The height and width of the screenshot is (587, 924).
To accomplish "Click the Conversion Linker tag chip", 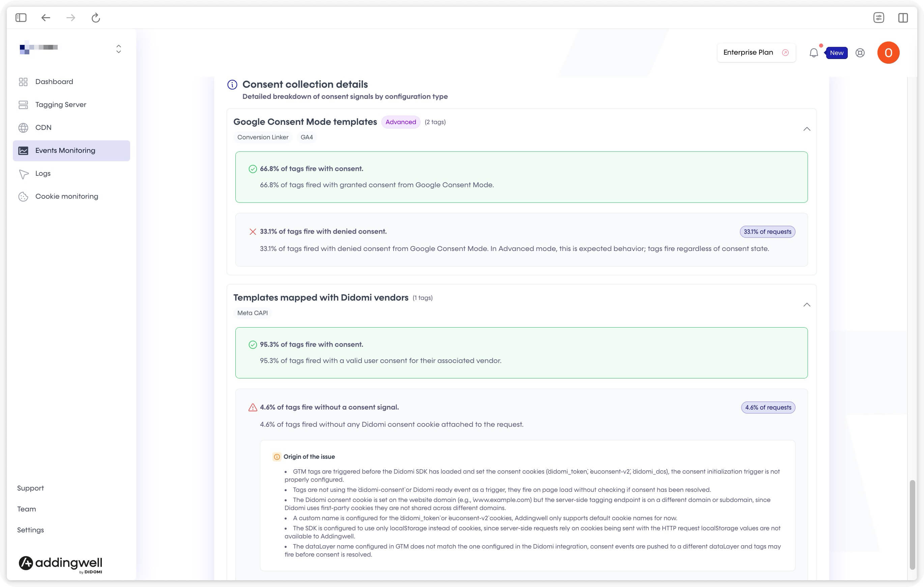I will 263,137.
